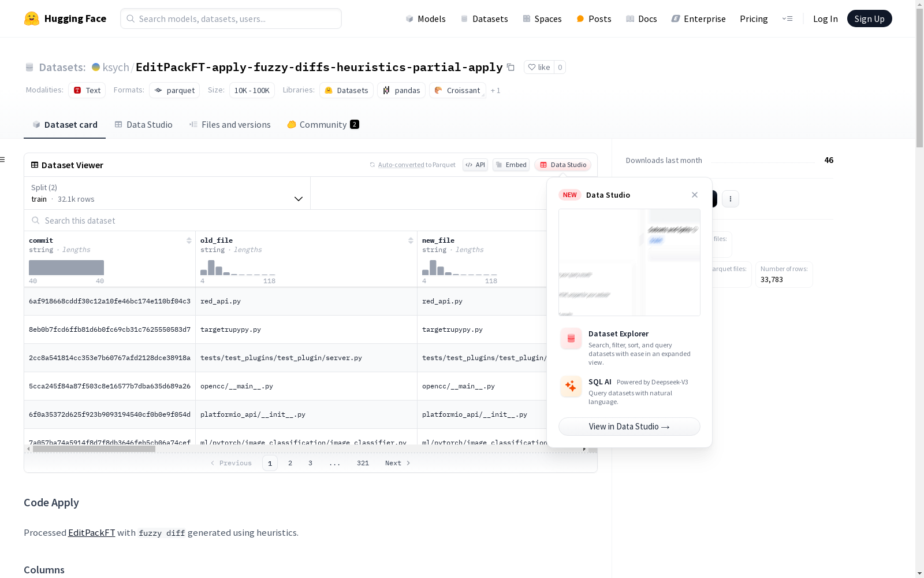
Task: Click the Hugging Face logo icon
Action: coord(32,18)
